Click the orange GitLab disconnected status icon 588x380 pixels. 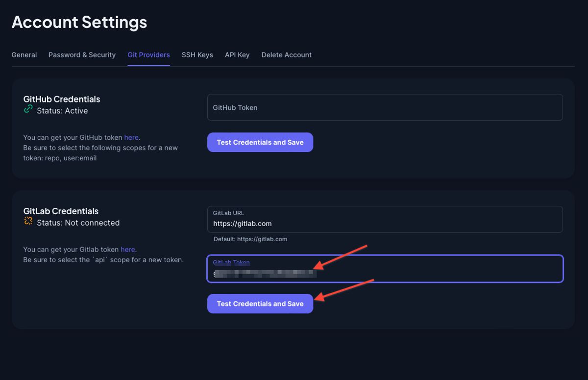point(28,222)
